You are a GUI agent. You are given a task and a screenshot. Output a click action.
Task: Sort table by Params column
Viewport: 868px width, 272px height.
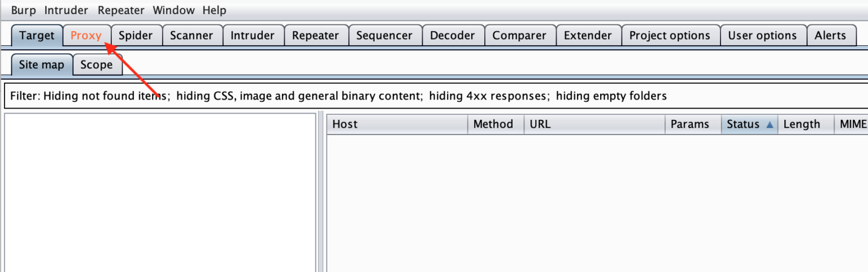[693, 124]
